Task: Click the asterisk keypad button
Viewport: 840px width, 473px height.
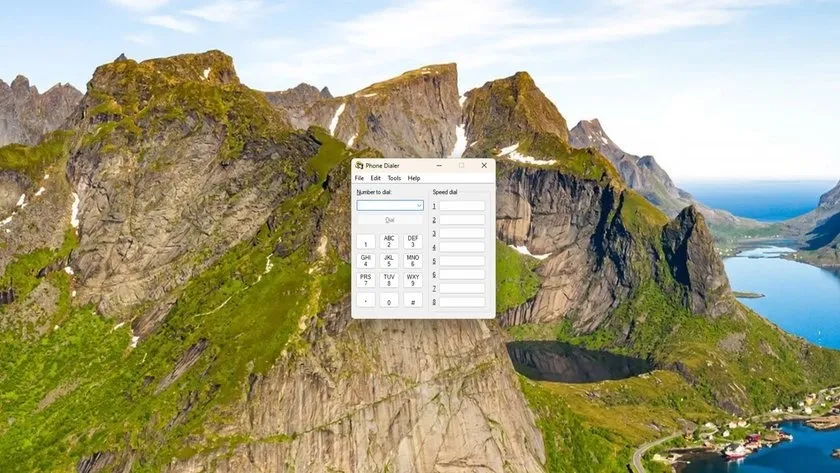Action: [x=366, y=299]
